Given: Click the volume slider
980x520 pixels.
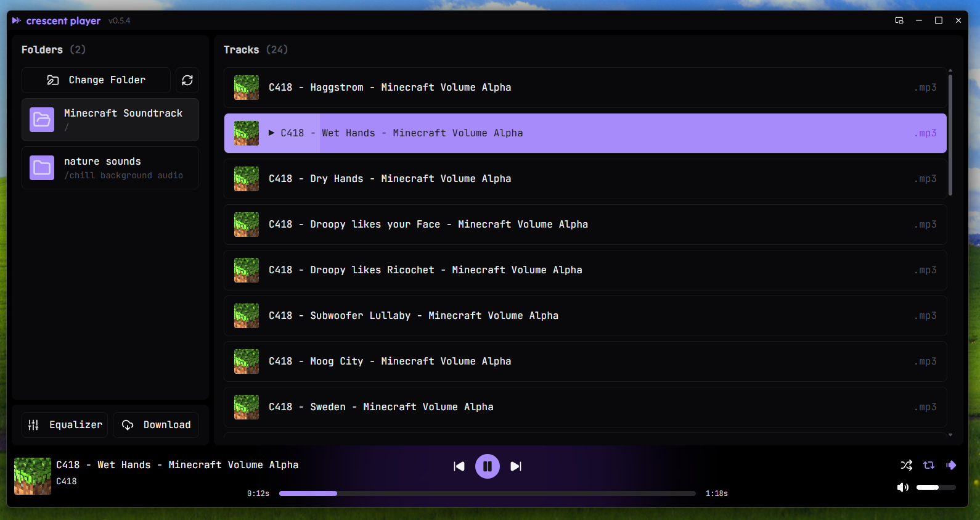Looking at the screenshot, I should [x=936, y=487].
